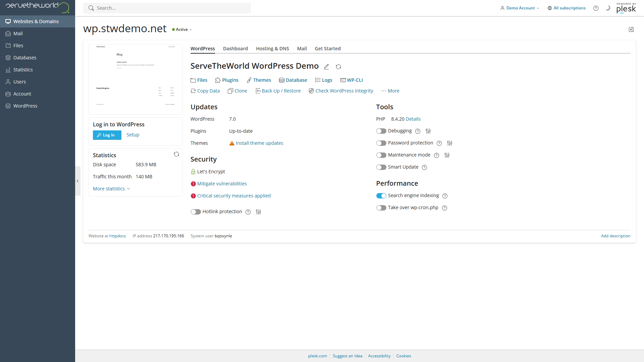
Task: Click Install theme updates
Action: pos(259,143)
